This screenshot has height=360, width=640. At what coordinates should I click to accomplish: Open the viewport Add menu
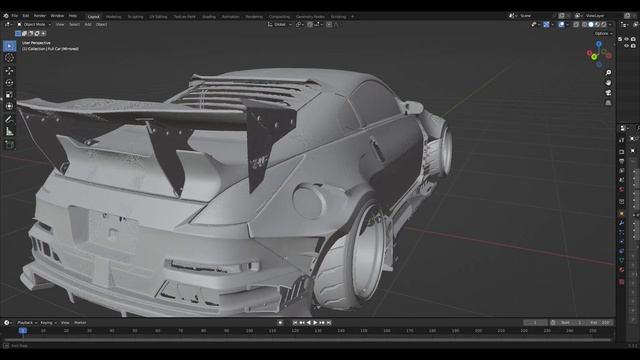pos(88,24)
